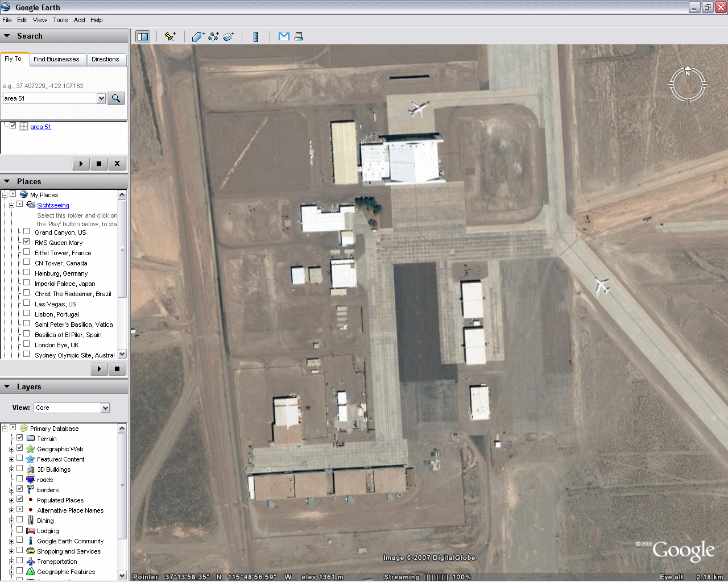
Task: Open the File menu
Action: click(x=7, y=20)
